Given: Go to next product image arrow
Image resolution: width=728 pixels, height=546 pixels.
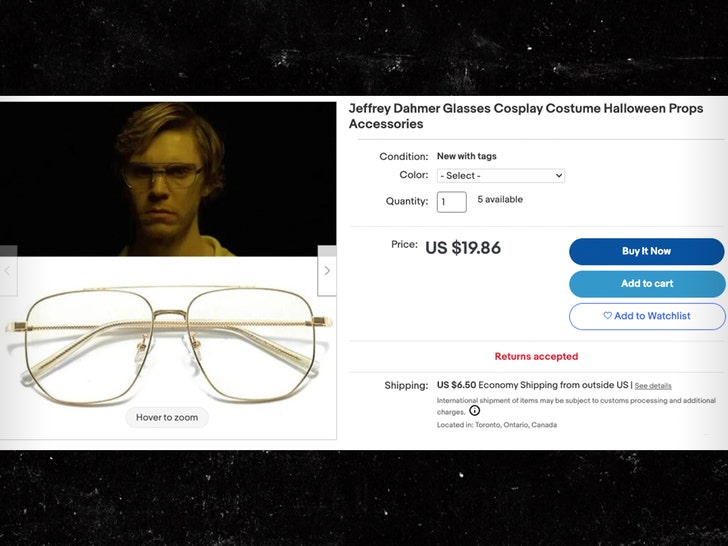Looking at the screenshot, I should (327, 271).
